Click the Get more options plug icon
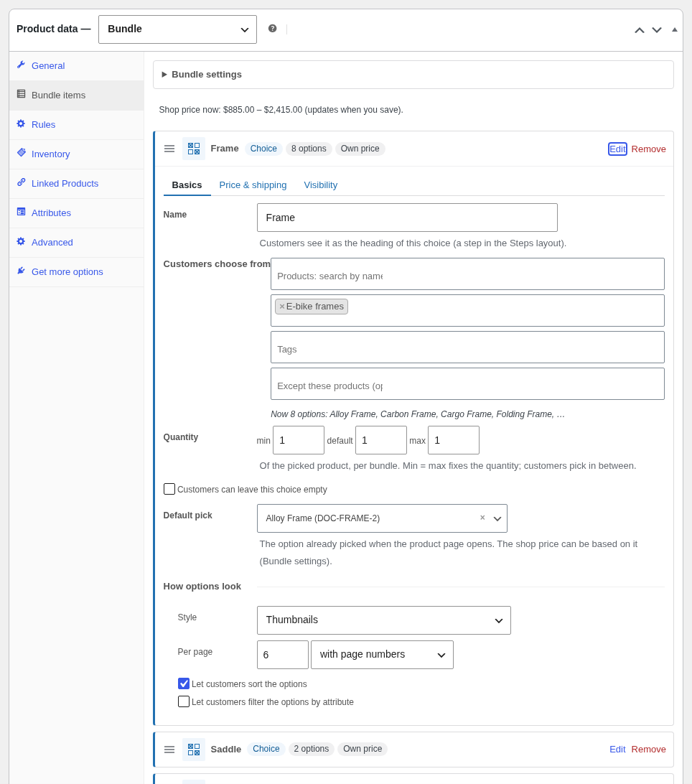692x784 pixels. click(21, 271)
